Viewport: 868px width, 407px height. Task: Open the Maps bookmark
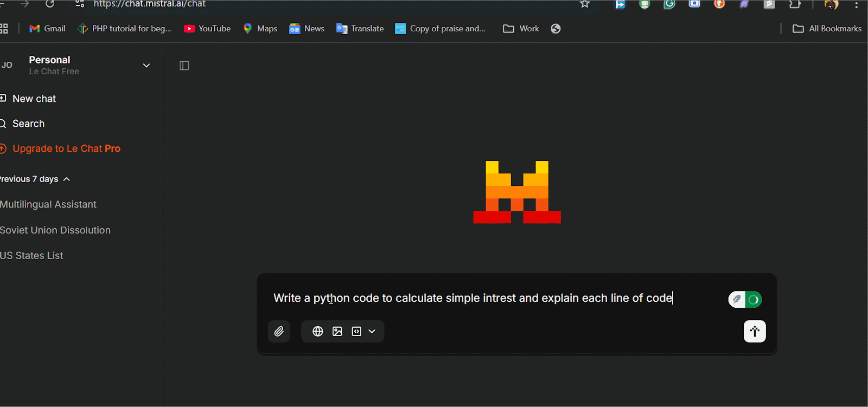tap(260, 29)
